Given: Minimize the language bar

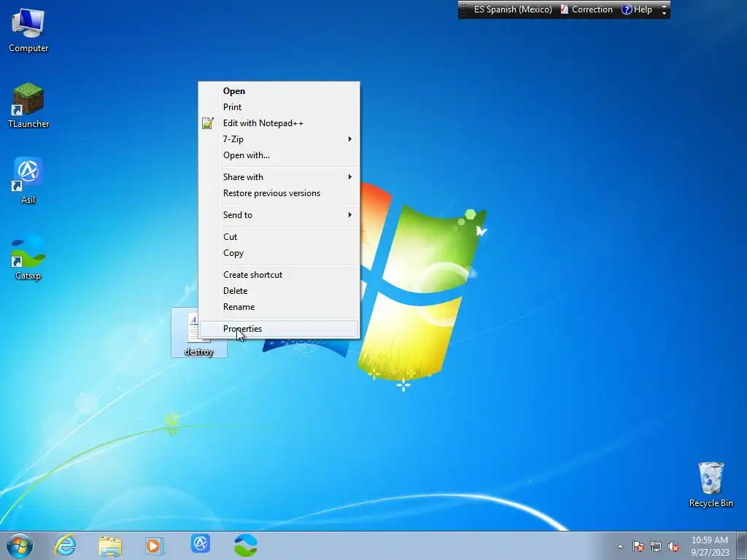Looking at the screenshot, I should [x=664, y=6].
